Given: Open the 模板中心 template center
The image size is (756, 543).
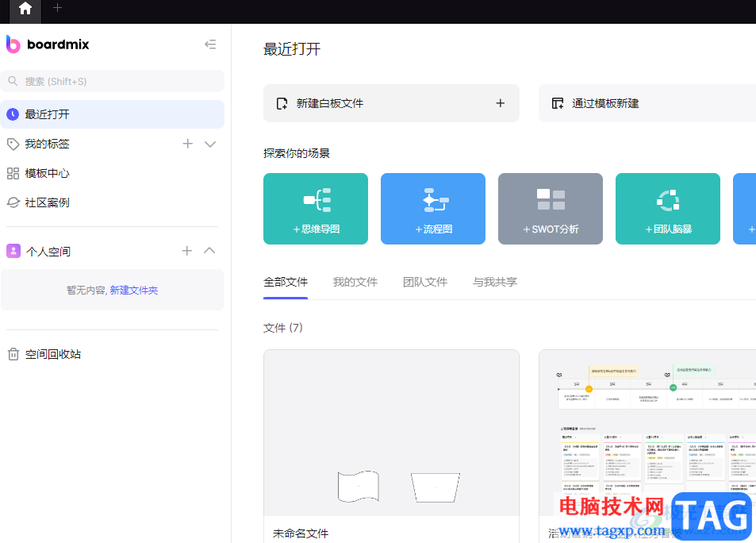Looking at the screenshot, I should [x=47, y=173].
